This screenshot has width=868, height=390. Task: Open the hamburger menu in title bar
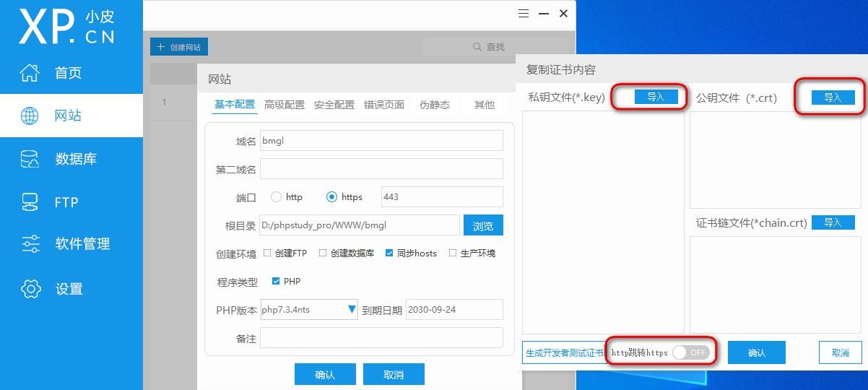point(524,13)
